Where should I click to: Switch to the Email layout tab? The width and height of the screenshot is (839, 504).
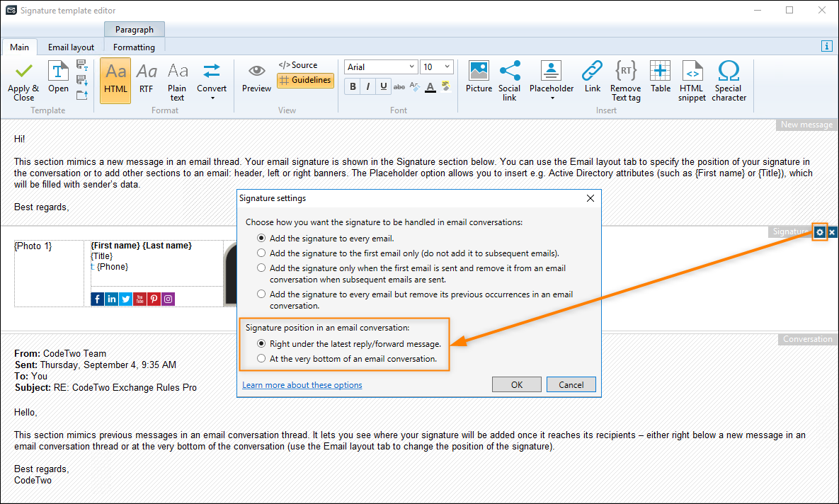point(71,47)
